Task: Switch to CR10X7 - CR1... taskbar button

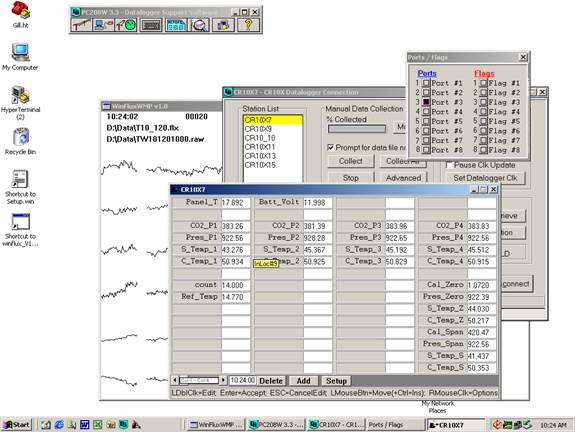Action: tap(336, 425)
